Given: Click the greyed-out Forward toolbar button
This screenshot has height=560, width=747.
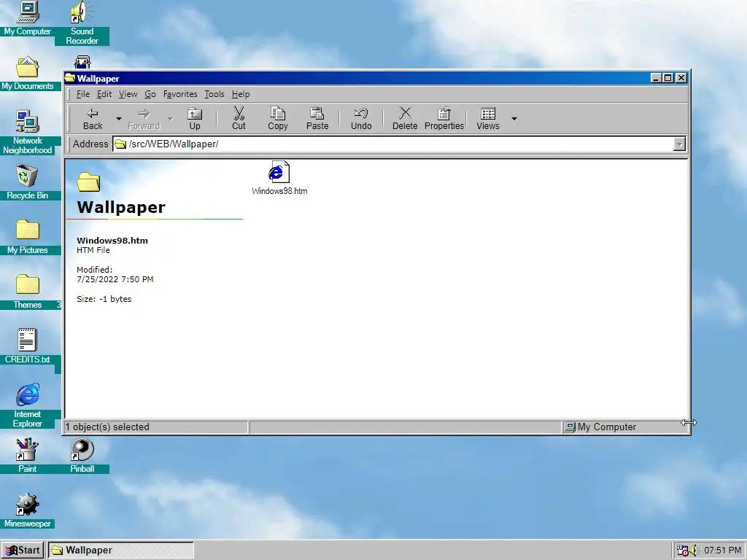Looking at the screenshot, I should tap(144, 119).
